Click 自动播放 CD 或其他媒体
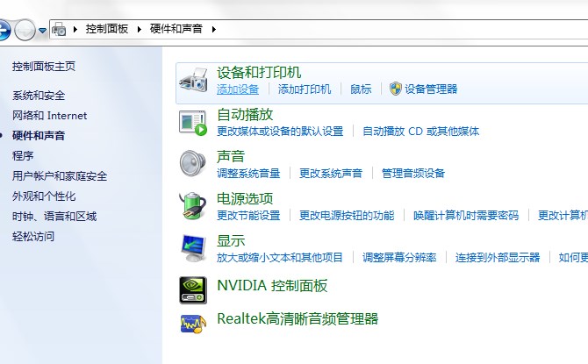Viewport: 588px width, 364px height. (420, 132)
